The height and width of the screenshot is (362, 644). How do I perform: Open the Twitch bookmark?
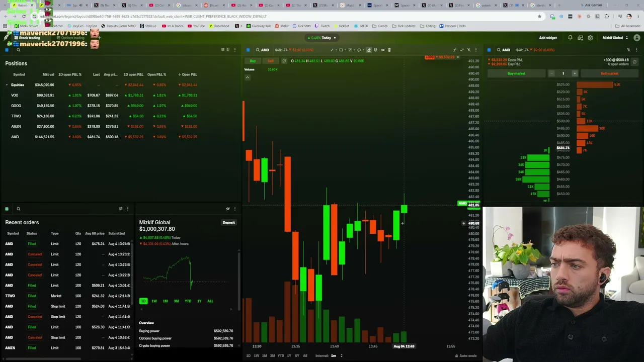point(322,26)
